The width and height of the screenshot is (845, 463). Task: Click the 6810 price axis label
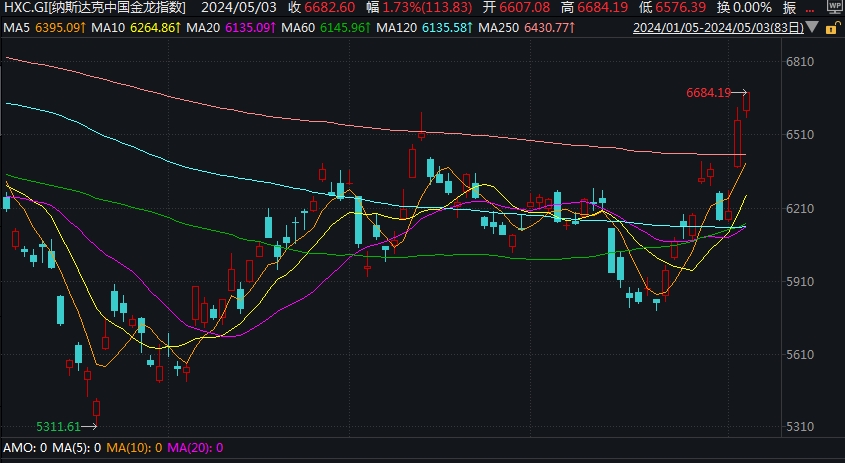pyautogui.click(x=800, y=62)
